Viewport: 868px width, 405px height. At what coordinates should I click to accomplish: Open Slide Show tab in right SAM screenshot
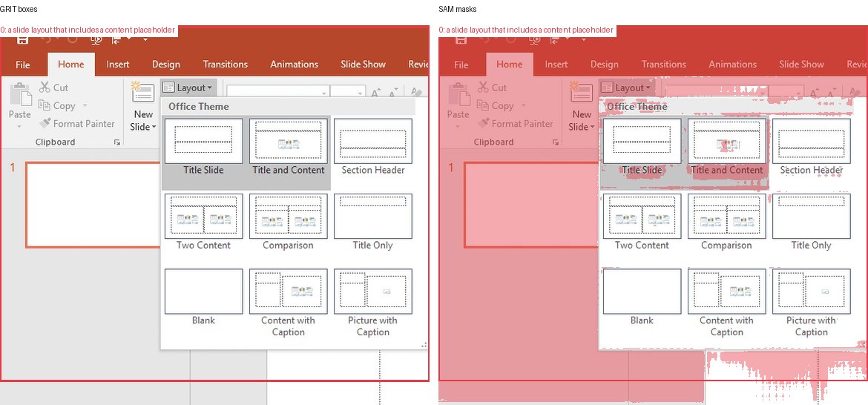(x=801, y=65)
